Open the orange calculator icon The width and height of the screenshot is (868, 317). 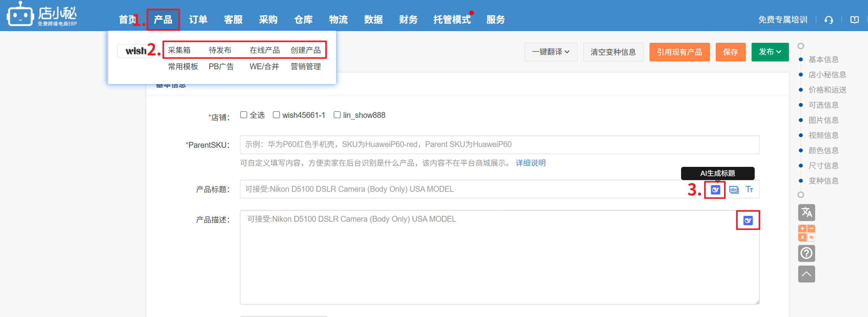click(x=806, y=233)
